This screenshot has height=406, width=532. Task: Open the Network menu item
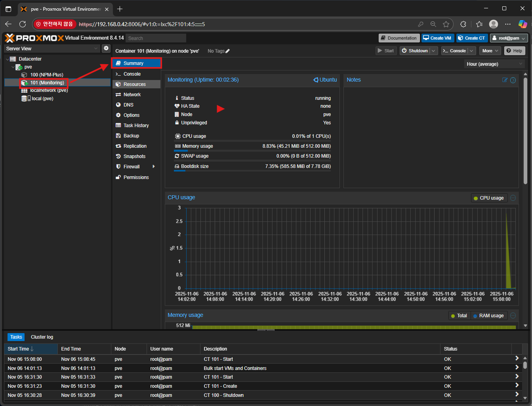pos(136,95)
